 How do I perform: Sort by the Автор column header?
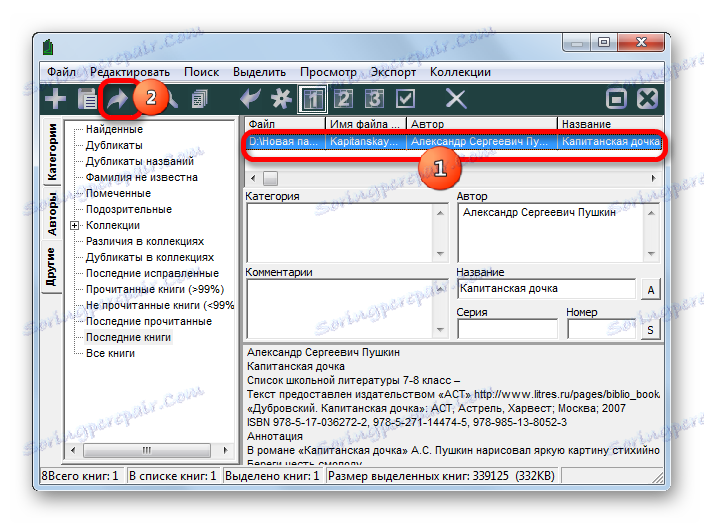tap(482, 123)
